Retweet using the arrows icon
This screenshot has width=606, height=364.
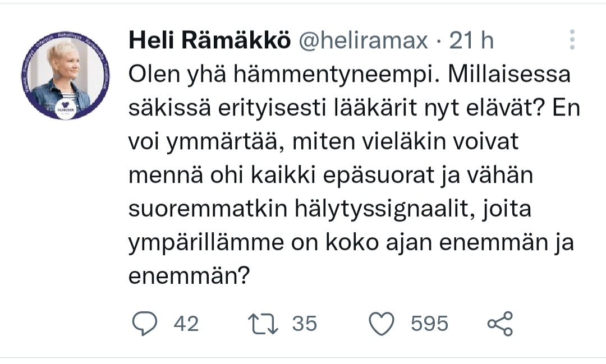(261, 324)
